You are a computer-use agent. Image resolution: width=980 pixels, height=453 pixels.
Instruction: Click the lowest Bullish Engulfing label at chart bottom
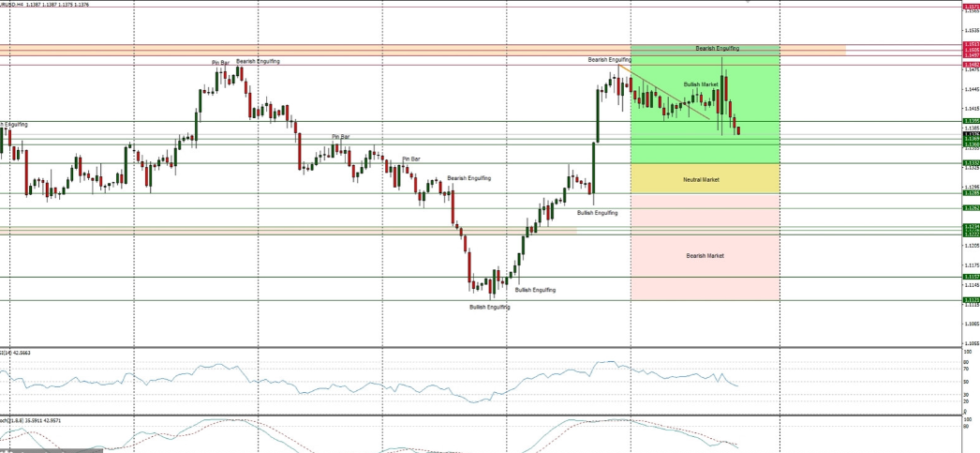tap(489, 307)
